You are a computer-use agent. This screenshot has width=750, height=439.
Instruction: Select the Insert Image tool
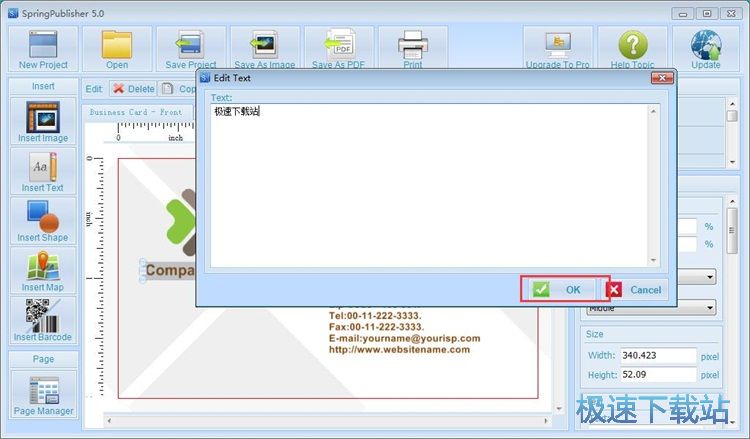coord(43,121)
